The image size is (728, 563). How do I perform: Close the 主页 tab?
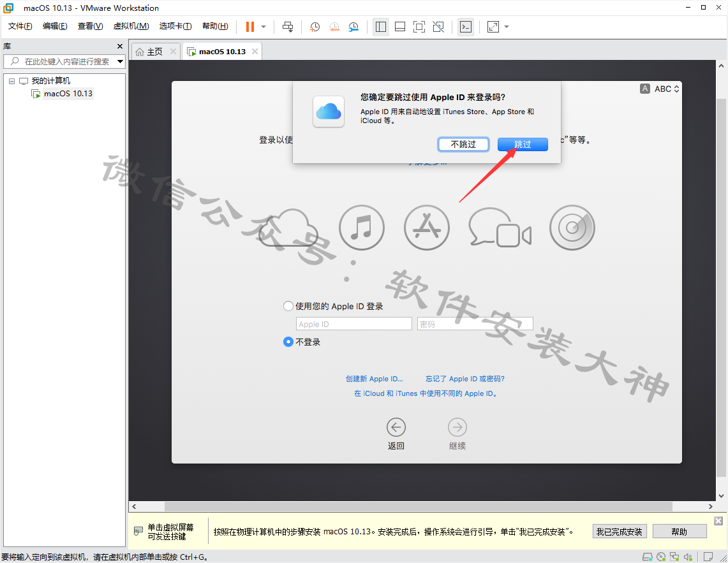point(173,52)
